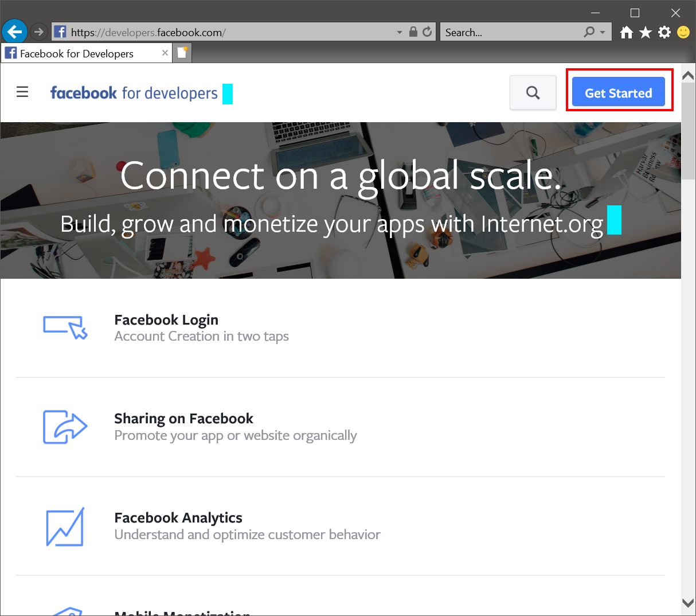Open the Tools gear icon
Screen dimensions: 696x616
[664, 32]
